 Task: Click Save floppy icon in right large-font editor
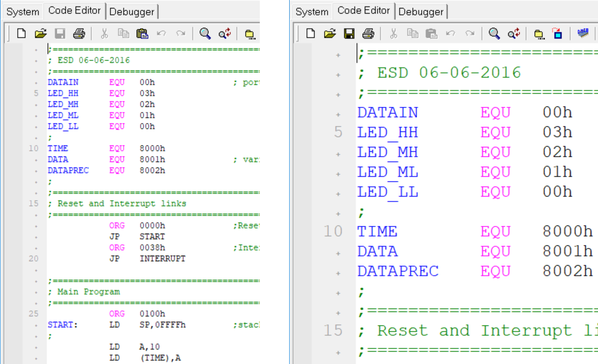[349, 33]
